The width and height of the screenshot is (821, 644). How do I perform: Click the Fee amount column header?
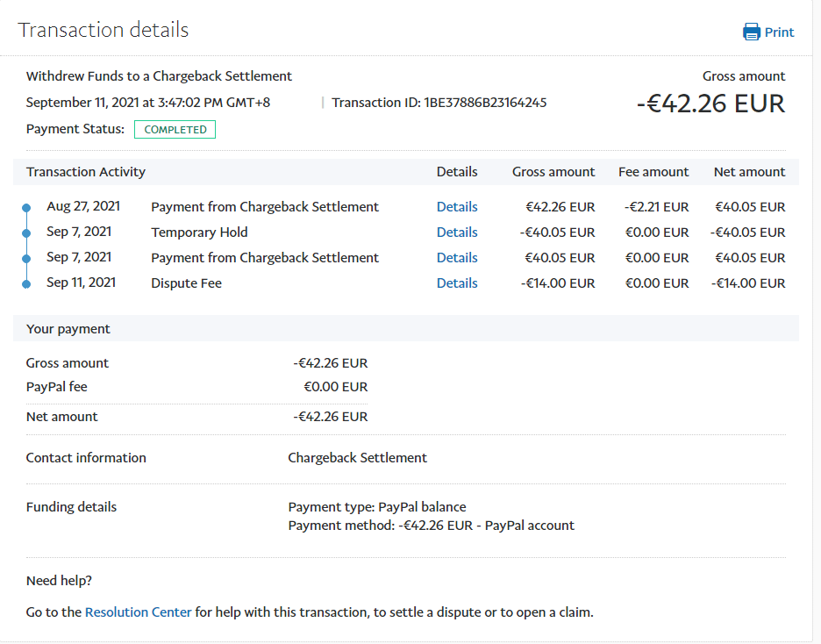[653, 172]
